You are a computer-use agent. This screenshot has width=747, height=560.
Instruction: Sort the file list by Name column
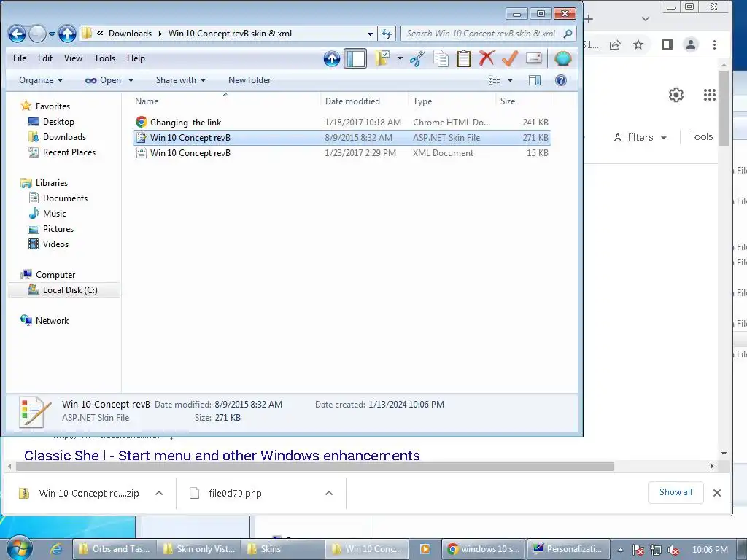pos(225,101)
